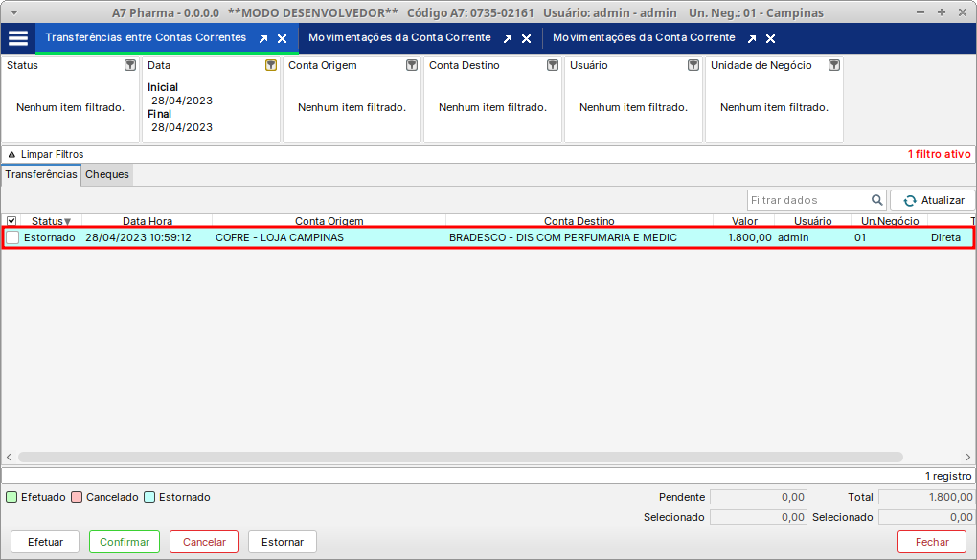This screenshot has height=560, width=977.
Task: Detach the Transferências entre Contas Correntes tab
Action: tap(263, 39)
